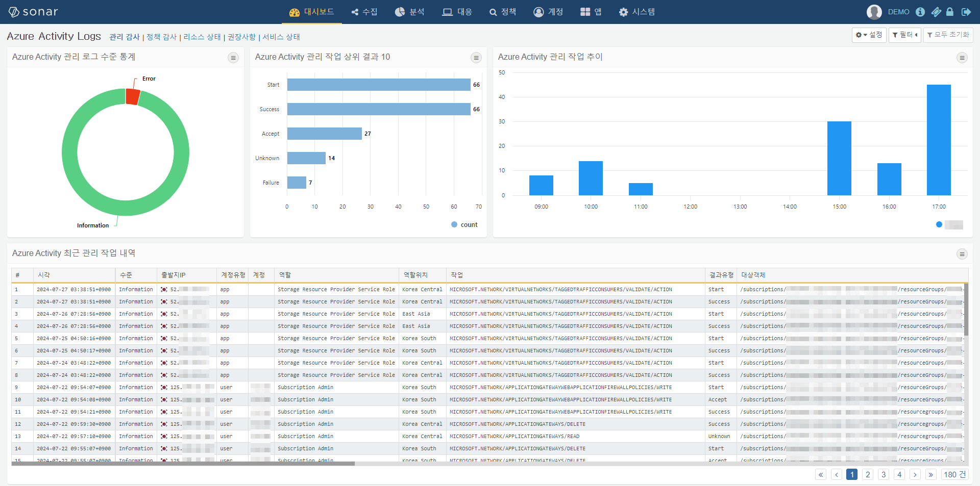Go to page 4 of the table
980x486 pixels.
[899, 474]
